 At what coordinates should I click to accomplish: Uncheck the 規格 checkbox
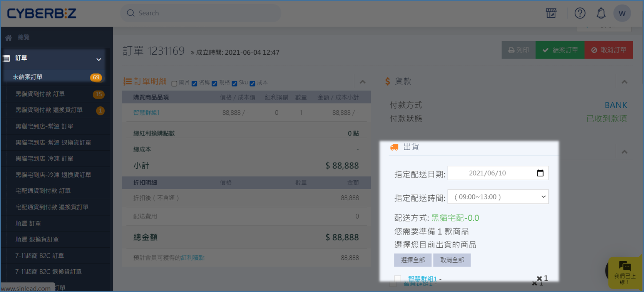coord(214,83)
